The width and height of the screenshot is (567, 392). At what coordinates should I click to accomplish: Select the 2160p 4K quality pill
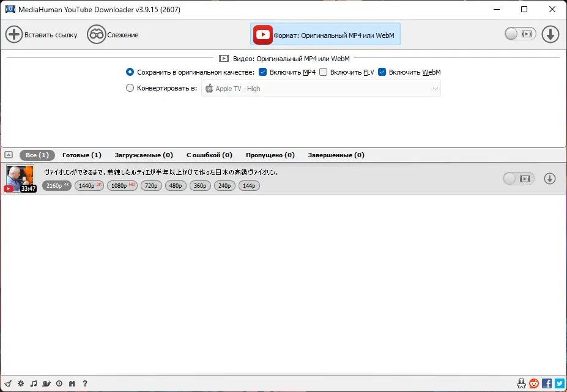pyautogui.click(x=57, y=185)
